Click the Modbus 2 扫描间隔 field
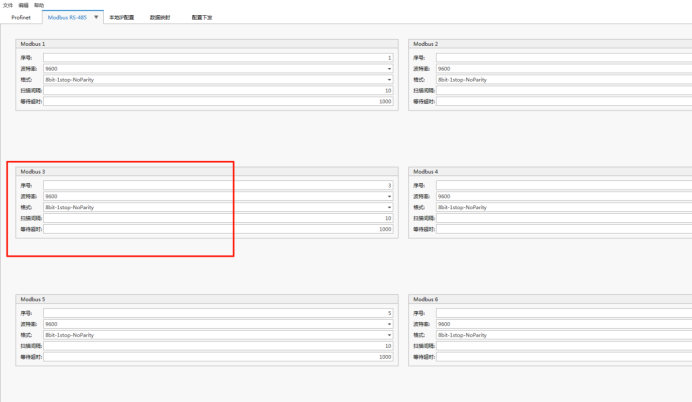Viewport: 692px width, 402px height. [564, 90]
